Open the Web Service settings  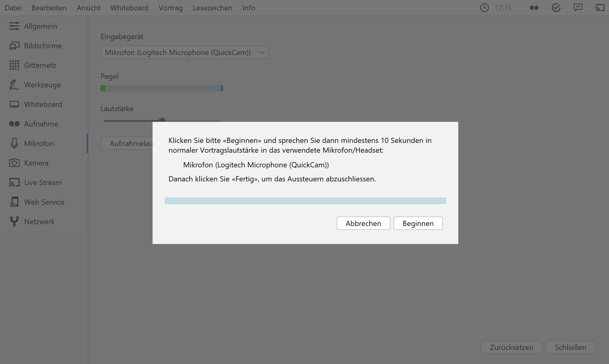tap(44, 202)
